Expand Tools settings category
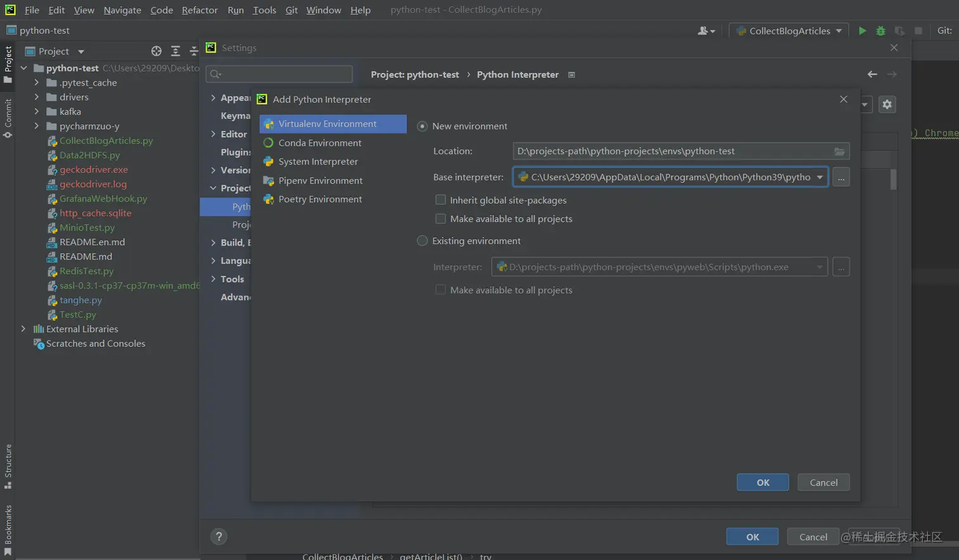This screenshot has height=560, width=959. coord(213,279)
